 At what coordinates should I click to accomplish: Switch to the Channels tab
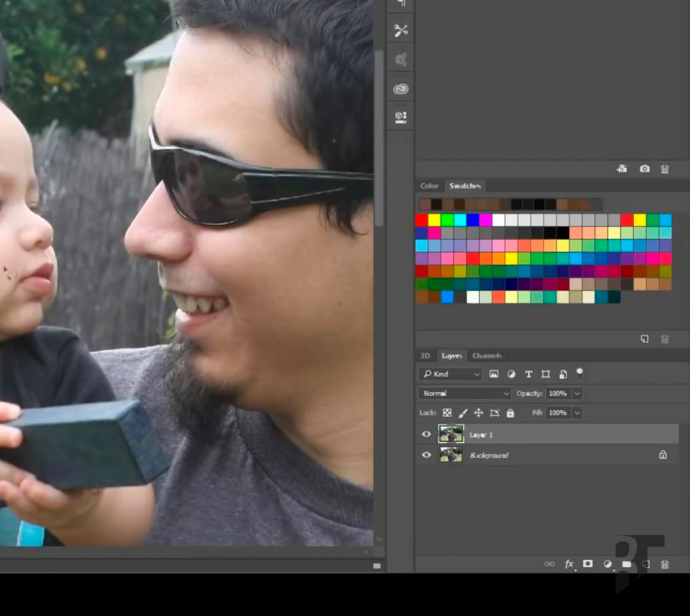(487, 356)
